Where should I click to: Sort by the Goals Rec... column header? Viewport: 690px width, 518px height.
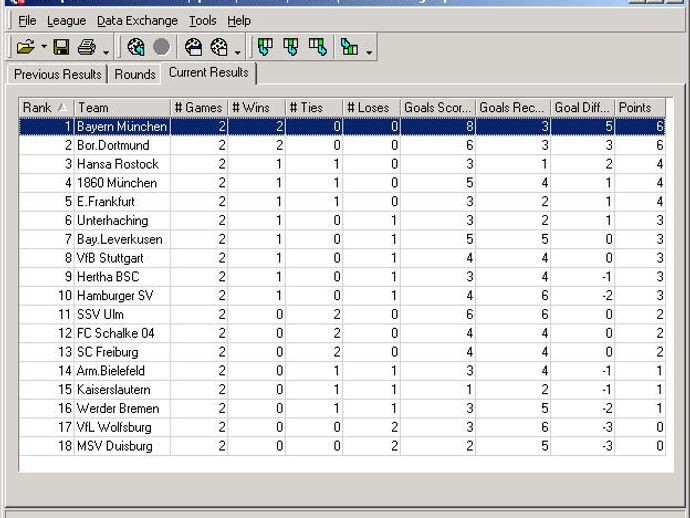[x=513, y=107]
